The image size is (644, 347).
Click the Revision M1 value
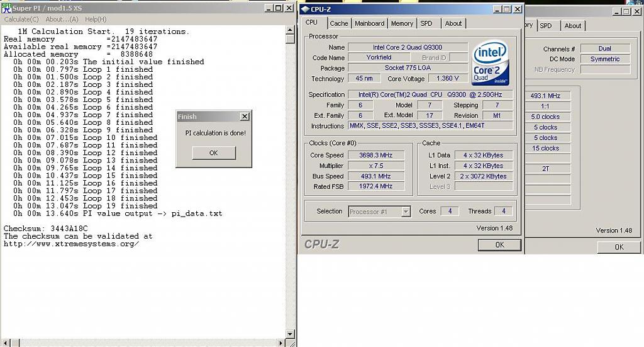tap(497, 115)
